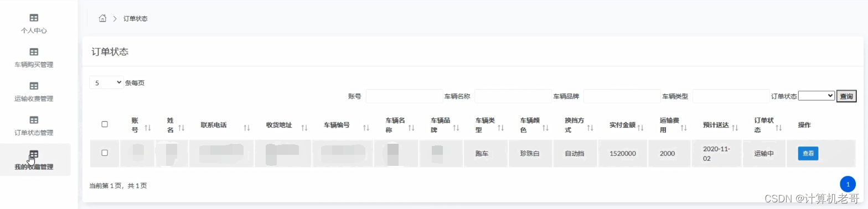Click the 珍珠白 color cell
This screenshot has height=209, width=868.
(530, 154)
